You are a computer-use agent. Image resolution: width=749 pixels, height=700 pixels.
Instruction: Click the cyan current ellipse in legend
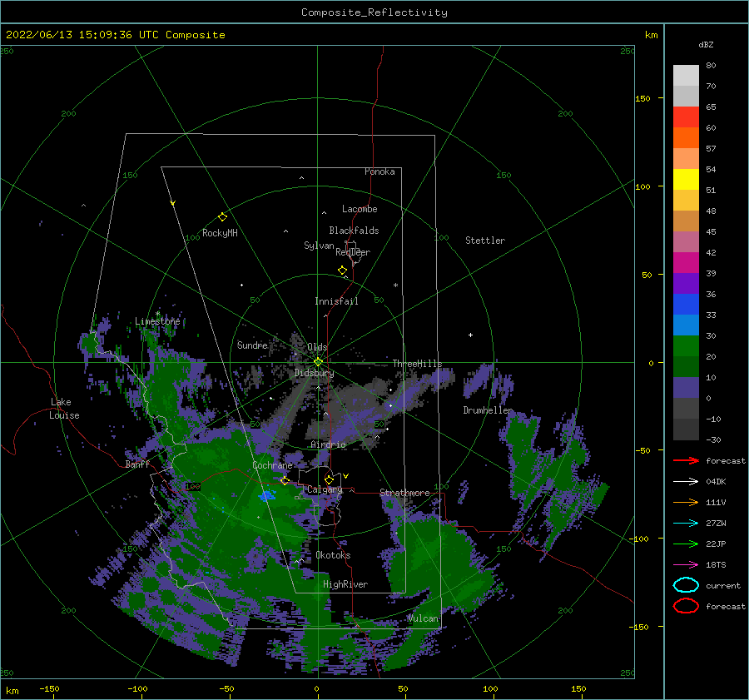(x=686, y=585)
